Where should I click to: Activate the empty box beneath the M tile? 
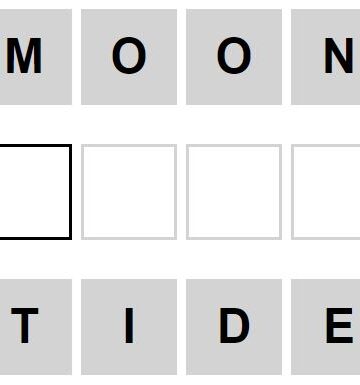[36, 192]
